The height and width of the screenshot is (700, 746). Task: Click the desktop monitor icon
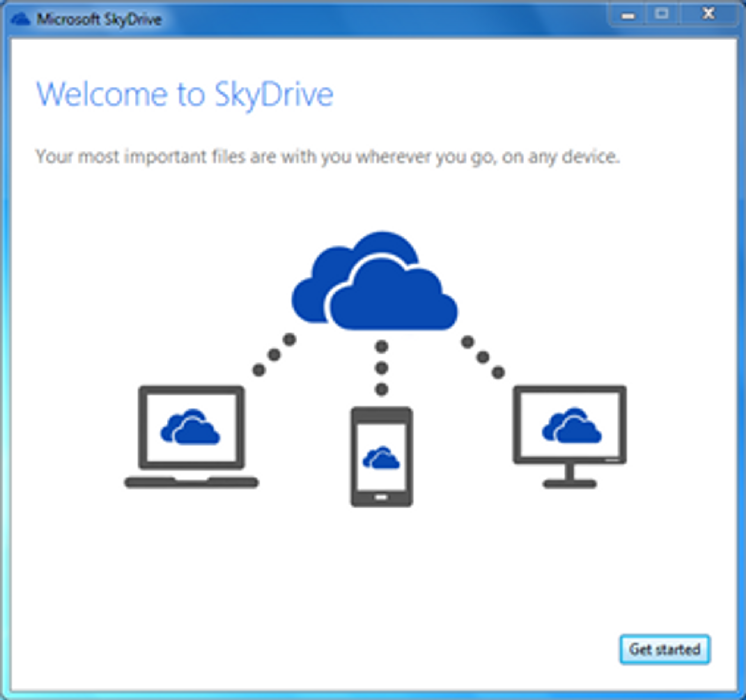[570, 437]
